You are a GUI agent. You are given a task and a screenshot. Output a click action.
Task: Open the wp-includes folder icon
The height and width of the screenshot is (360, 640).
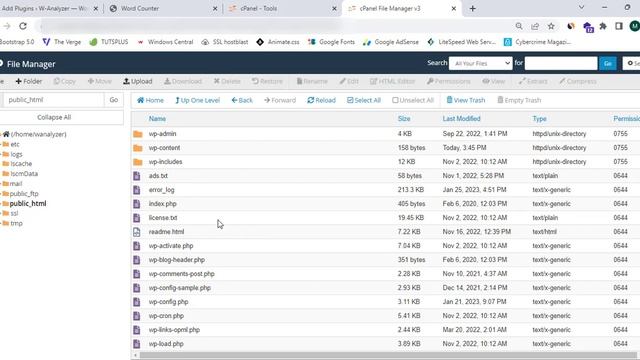coord(138,162)
